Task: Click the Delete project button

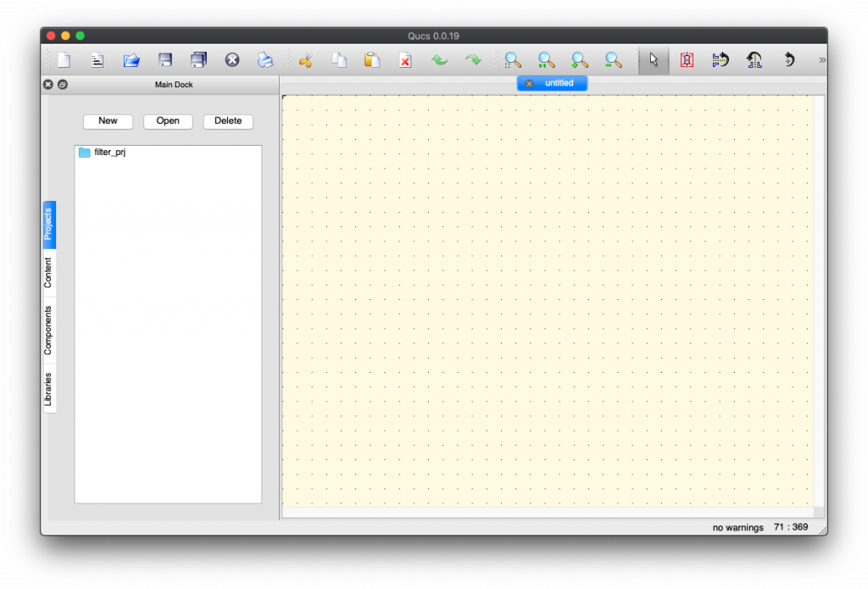Action: (228, 121)
